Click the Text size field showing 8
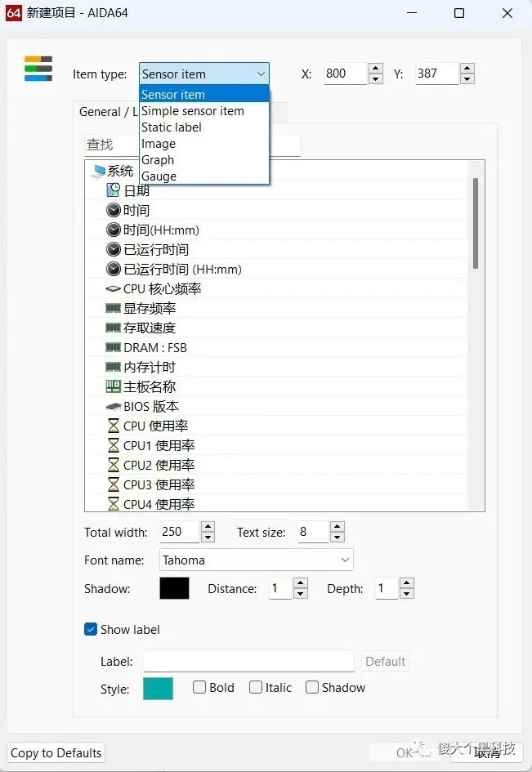532x772 pixels. point(313,532)
